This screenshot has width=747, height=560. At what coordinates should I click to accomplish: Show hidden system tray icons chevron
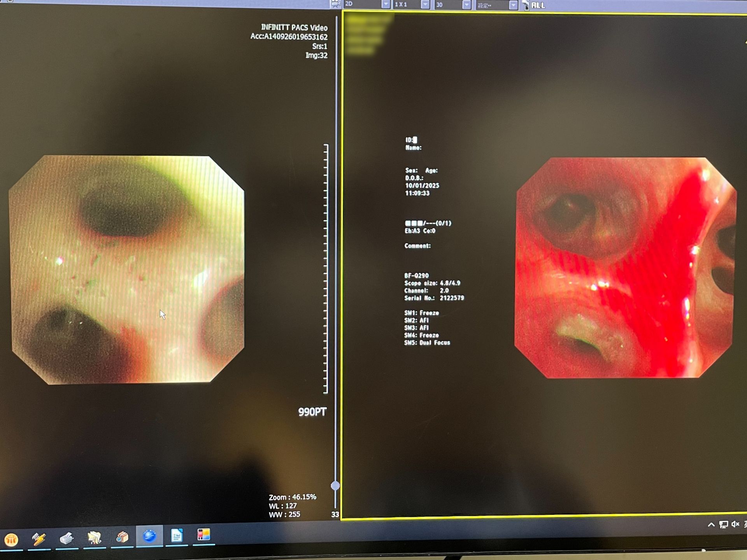[711, 525]
